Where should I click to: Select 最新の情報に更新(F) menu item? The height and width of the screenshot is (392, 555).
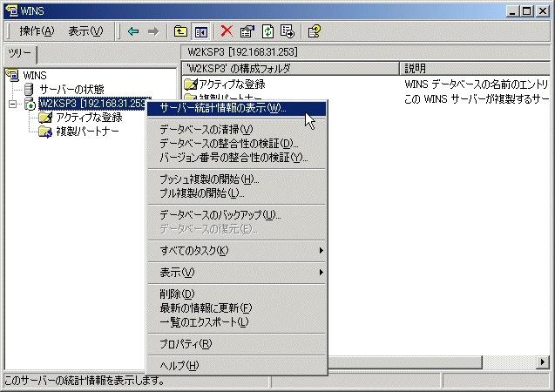[x=236, y=308]
